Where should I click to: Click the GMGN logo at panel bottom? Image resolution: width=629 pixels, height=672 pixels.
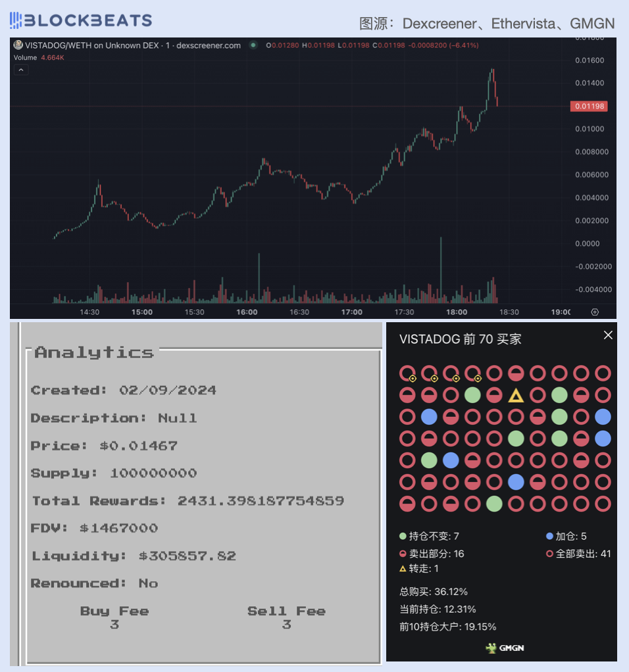(x=505, y=648)
